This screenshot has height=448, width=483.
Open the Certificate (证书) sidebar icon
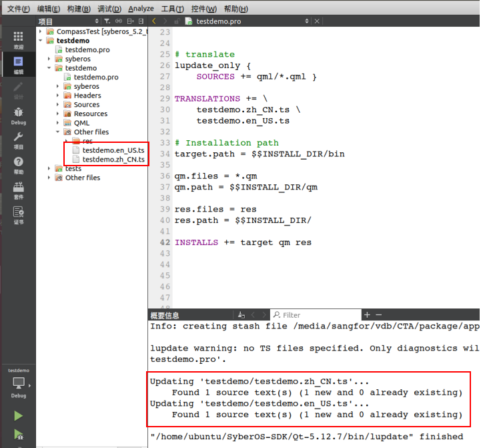pyautogui.click(x=18, y=215)
